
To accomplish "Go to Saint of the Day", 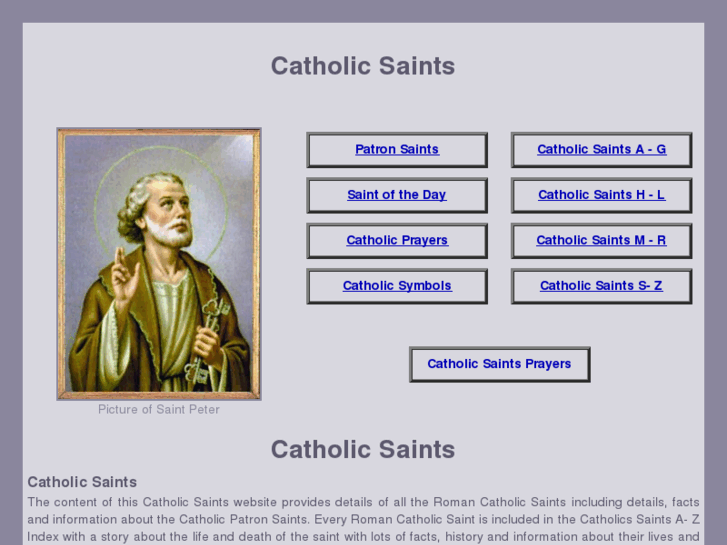I will click(397, 195).
